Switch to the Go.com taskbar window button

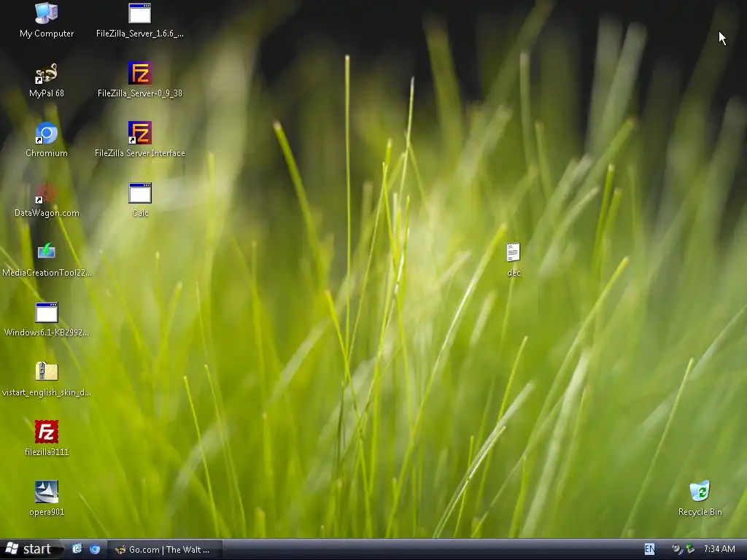(x=164, y=550)
